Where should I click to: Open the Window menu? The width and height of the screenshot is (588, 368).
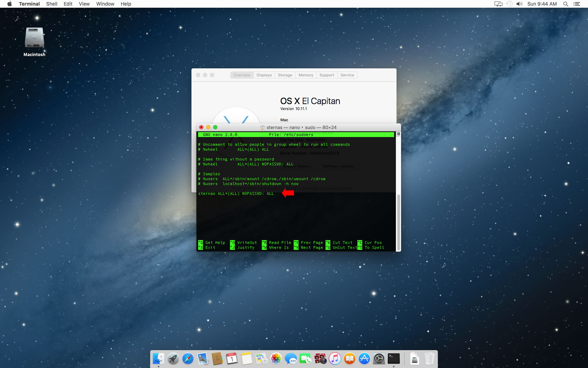click(x=105, y=4)
